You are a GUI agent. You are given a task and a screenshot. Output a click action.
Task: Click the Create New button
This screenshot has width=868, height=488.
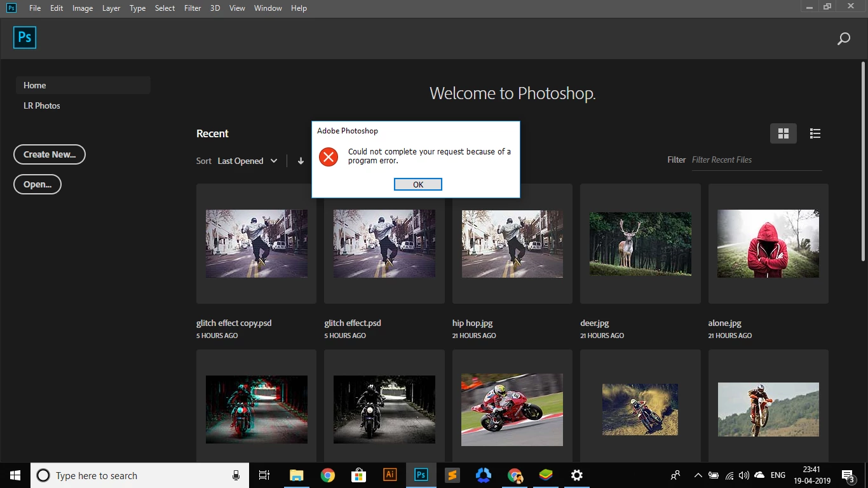point(50,154)
